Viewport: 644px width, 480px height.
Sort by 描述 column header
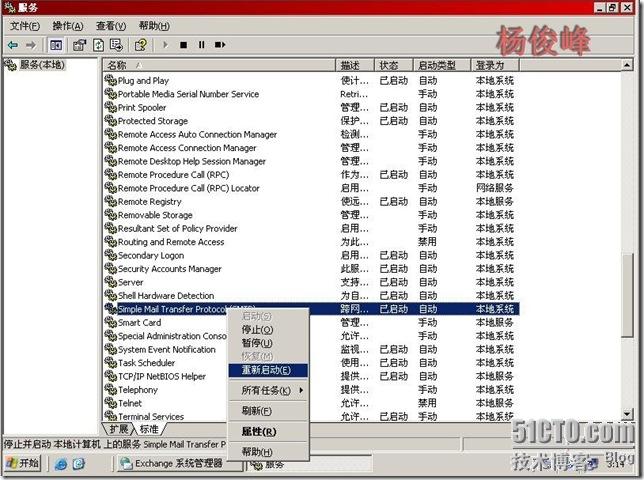[x=355, y=65]
